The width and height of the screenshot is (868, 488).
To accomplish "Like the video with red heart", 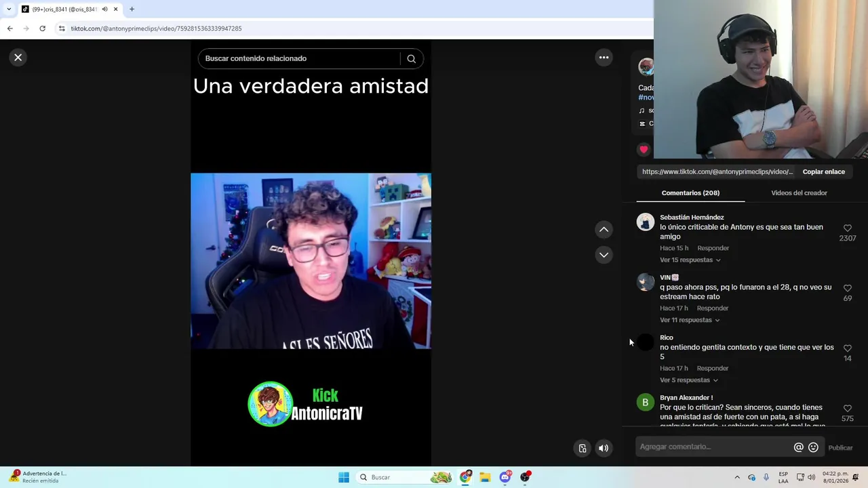I will tap(644, 150).
